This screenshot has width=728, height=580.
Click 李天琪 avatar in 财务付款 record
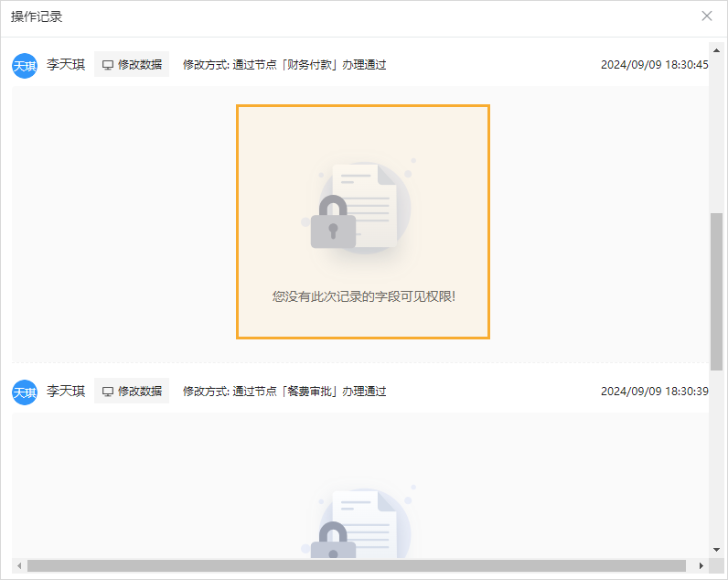[x=25, y=66]
